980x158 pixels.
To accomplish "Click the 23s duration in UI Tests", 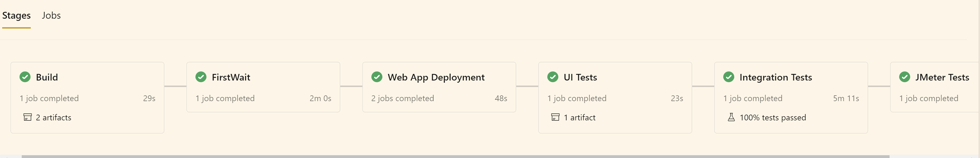I will click(x=677, y=98).
